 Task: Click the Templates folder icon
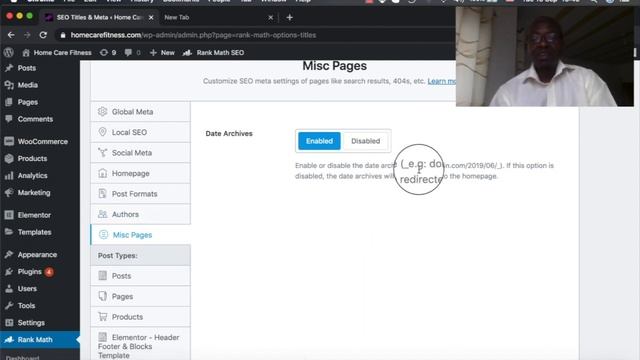(x=9, y=232)
